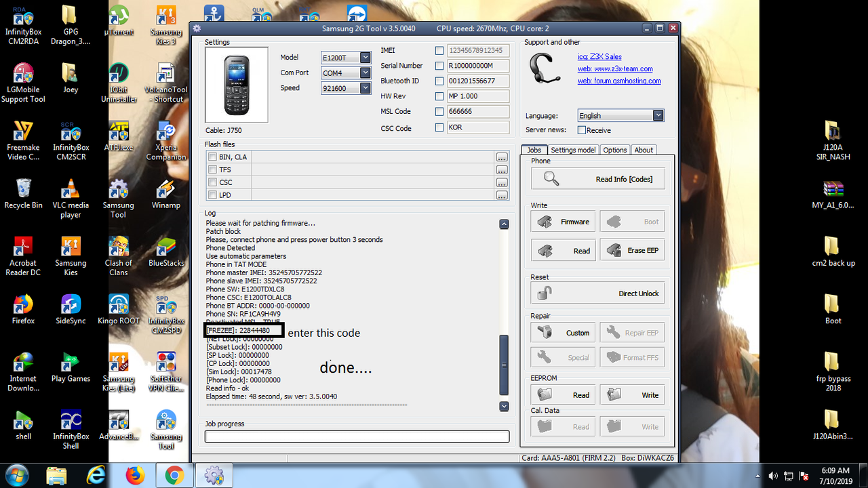The image size is (868, 488).
Task: Open forum.gsmhosting.com link
Action: click(619, 81)
